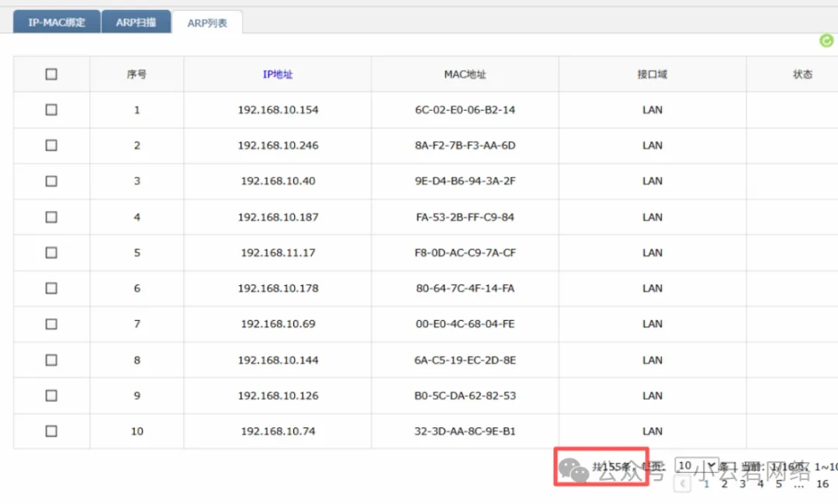Click the 接口域 column header
The image size is (838, 504).
pyautogui.click(x=652, y=74)
